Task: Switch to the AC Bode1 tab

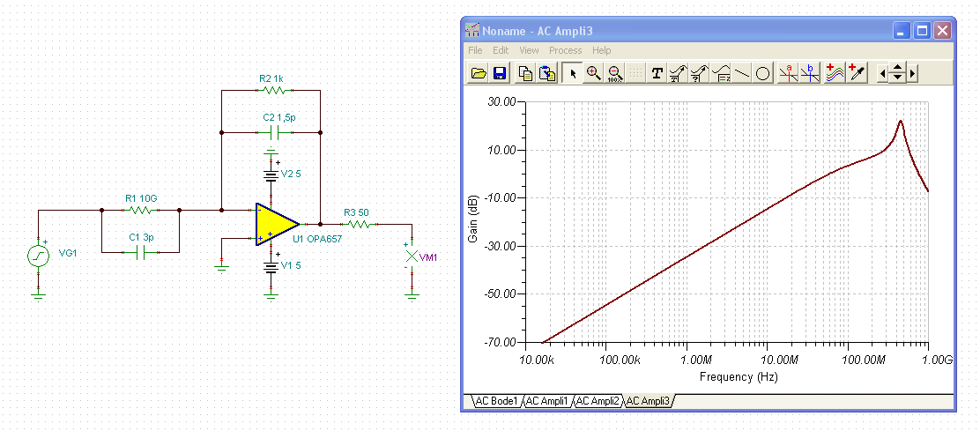Action: (496, 401)
